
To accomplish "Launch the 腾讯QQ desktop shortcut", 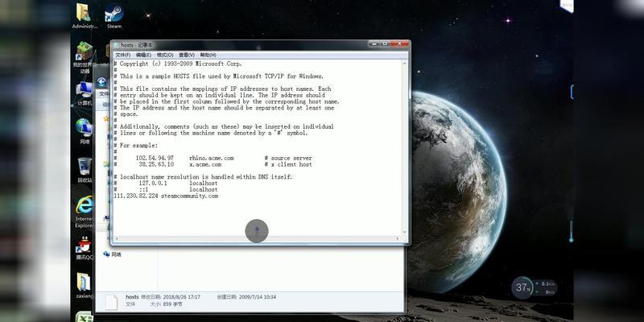I will point(85,248).
